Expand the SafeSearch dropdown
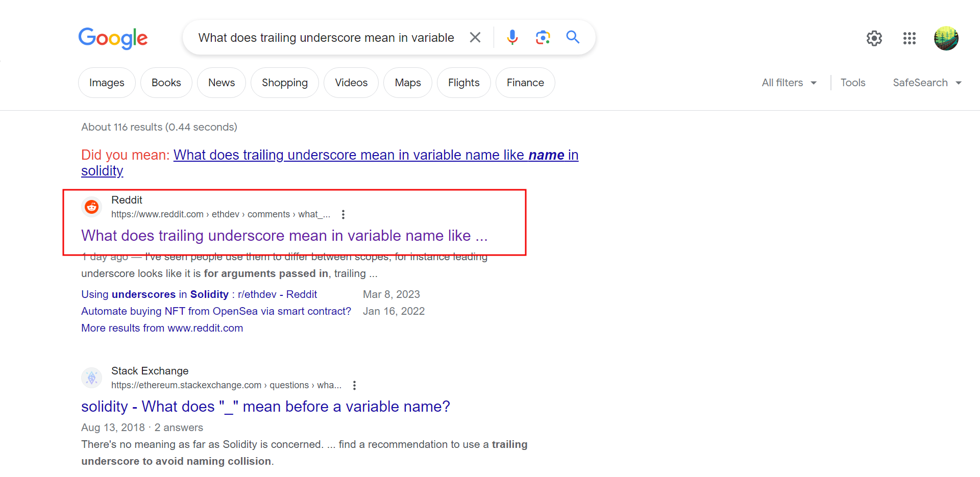This screenshot has width=980, height=477. click(927, 83)
